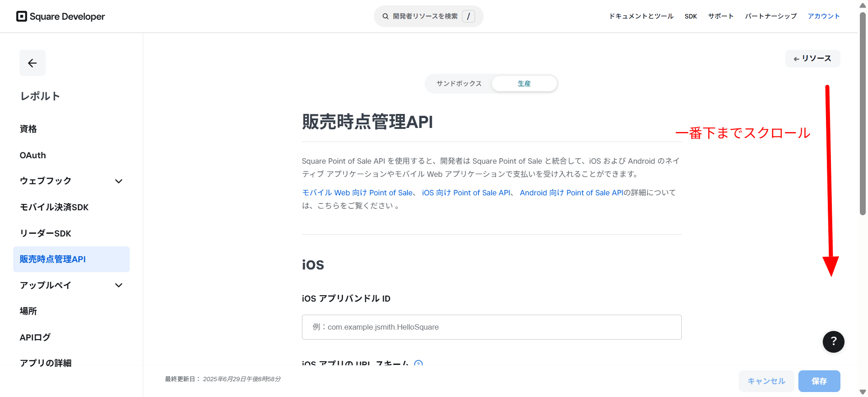Open the help question mark button
The height and width of the screenshot is (397, 868).
[x=834, y=342]
